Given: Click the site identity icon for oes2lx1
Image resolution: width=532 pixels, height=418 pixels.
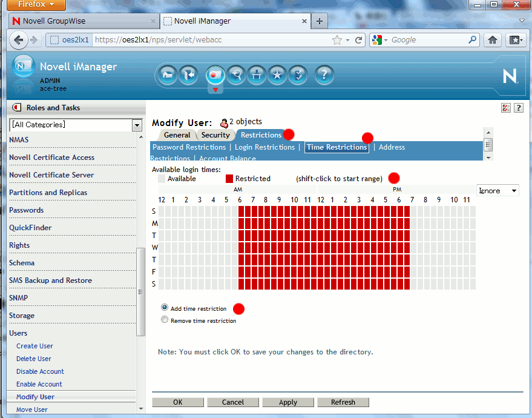Looking at the screenshot, I should pos(54,40).
